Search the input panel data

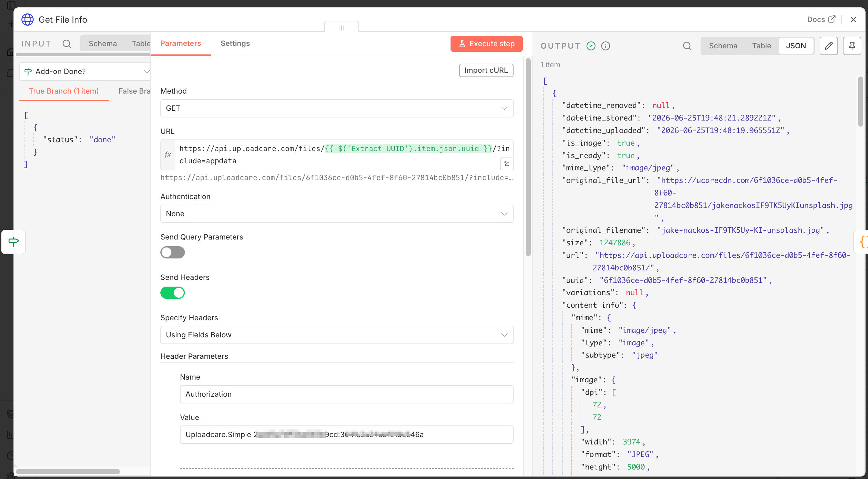[66, 44]
